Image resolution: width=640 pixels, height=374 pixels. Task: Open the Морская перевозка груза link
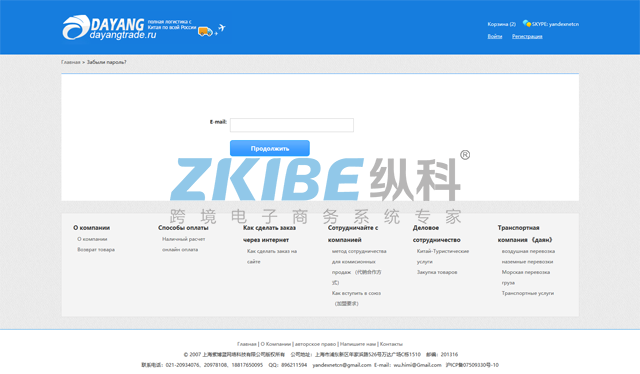526,277
